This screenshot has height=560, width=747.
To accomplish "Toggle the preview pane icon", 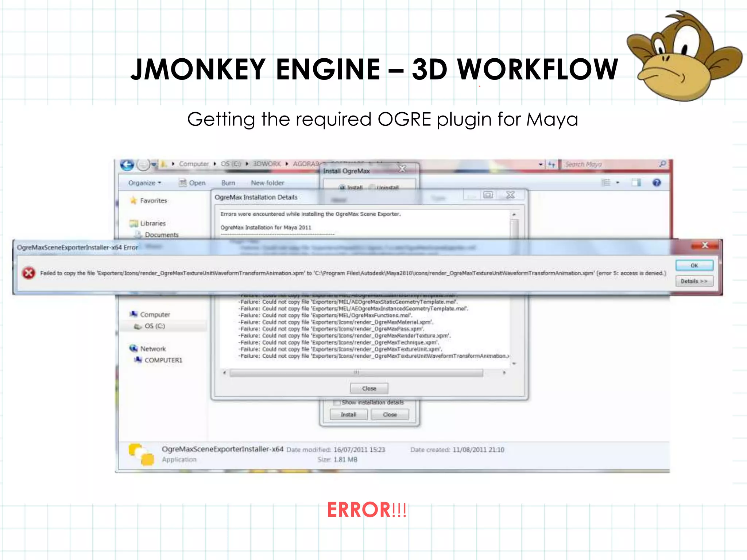I will tap(636, 183).
